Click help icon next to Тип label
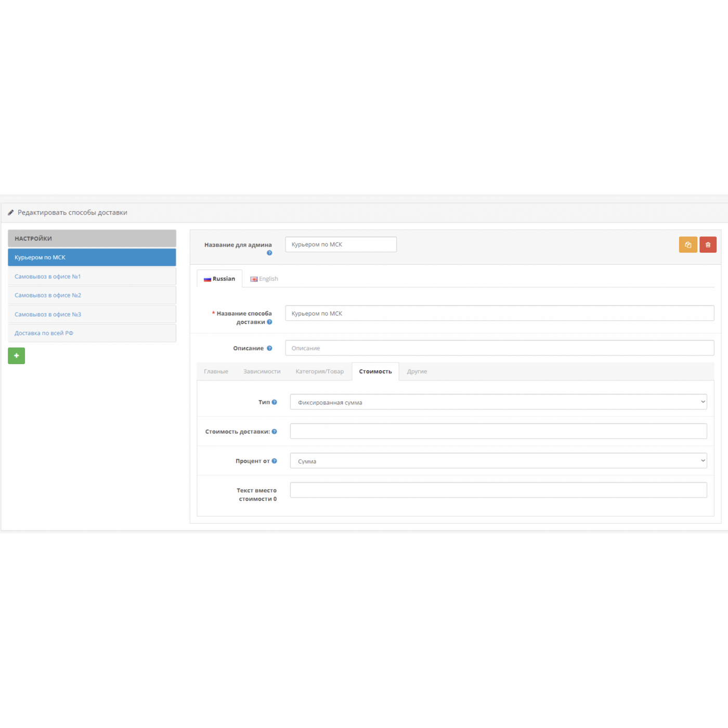Image resolution: width=728 pixels, height=728 pixels. coord(274,402)
